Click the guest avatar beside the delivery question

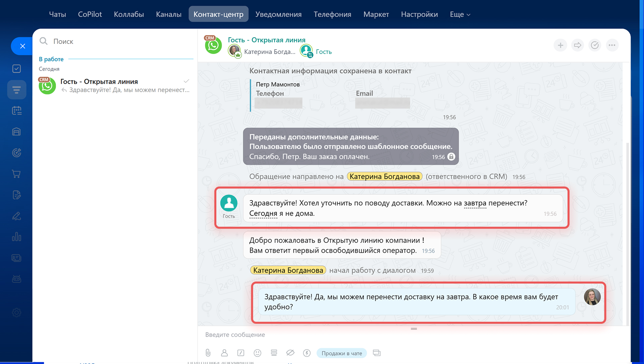click(229, 203)
